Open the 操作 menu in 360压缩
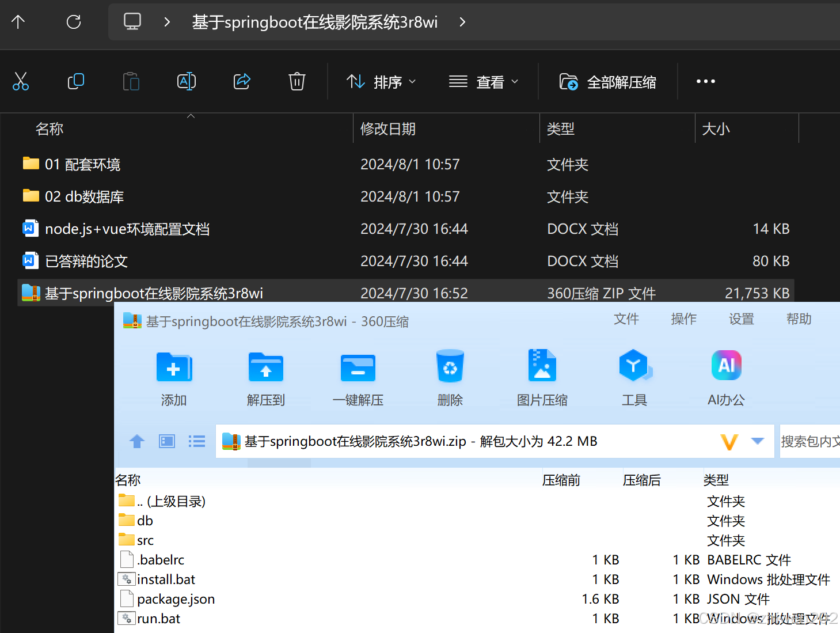 (x=684, y=319)
